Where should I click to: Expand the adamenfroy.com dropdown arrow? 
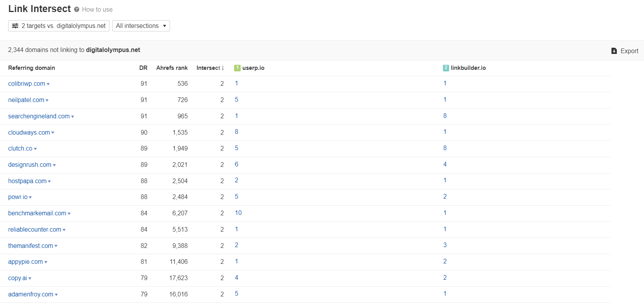coord(56,295)
